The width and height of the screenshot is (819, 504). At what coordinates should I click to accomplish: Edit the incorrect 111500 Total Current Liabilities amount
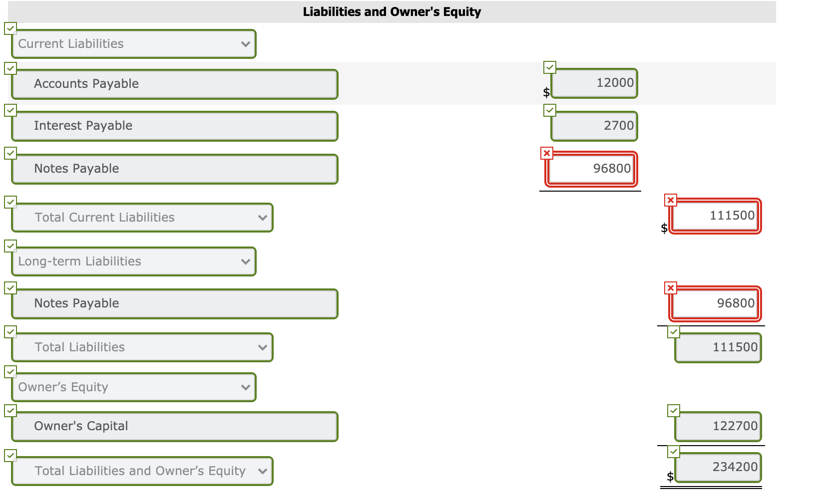tap(715, 216)
